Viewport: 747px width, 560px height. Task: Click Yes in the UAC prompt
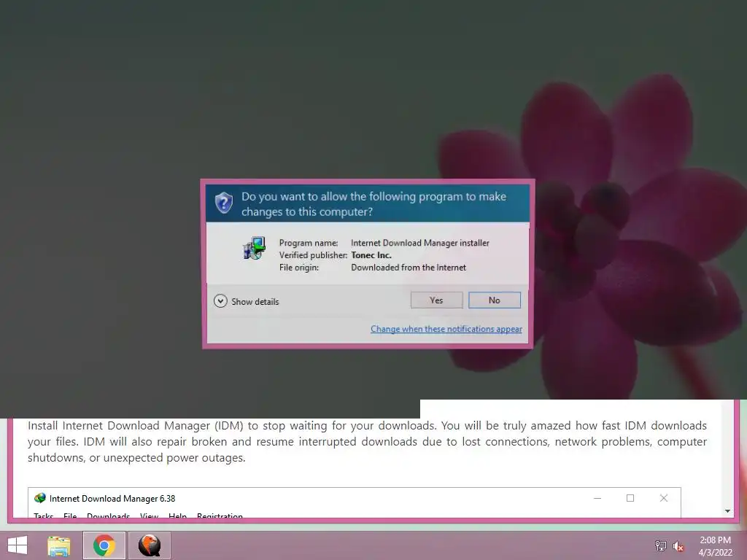[436, 300]
